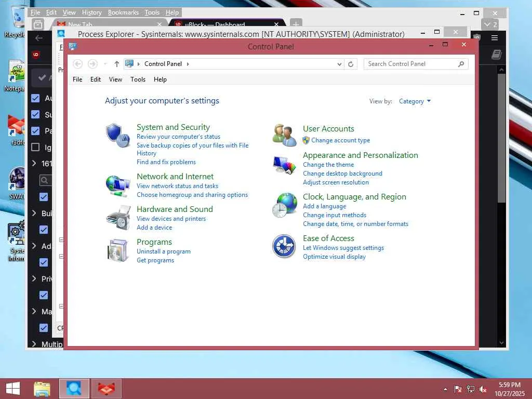Toggle checkbox under the 'Ma' section
532x399 pixels.
44,328
